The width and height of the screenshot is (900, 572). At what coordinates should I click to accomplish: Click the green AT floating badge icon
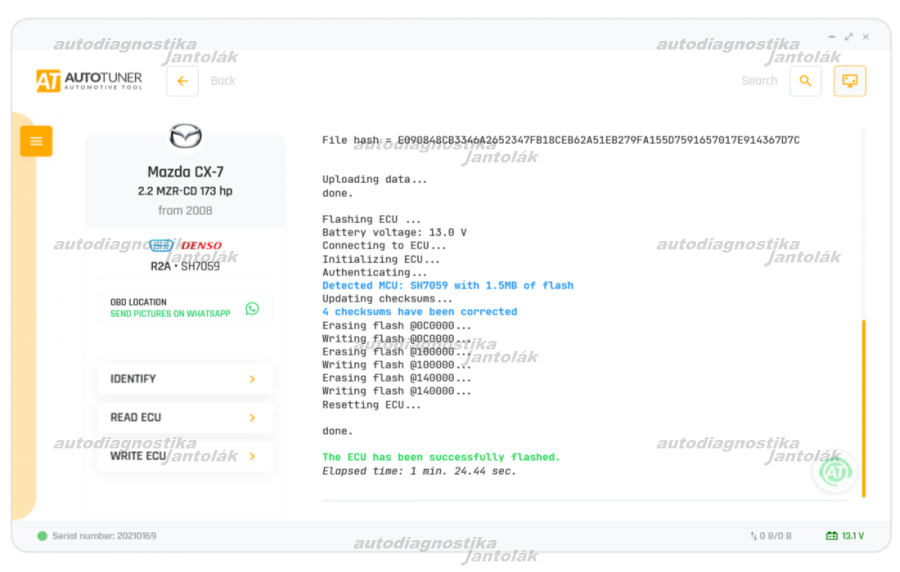coord(835,472)
